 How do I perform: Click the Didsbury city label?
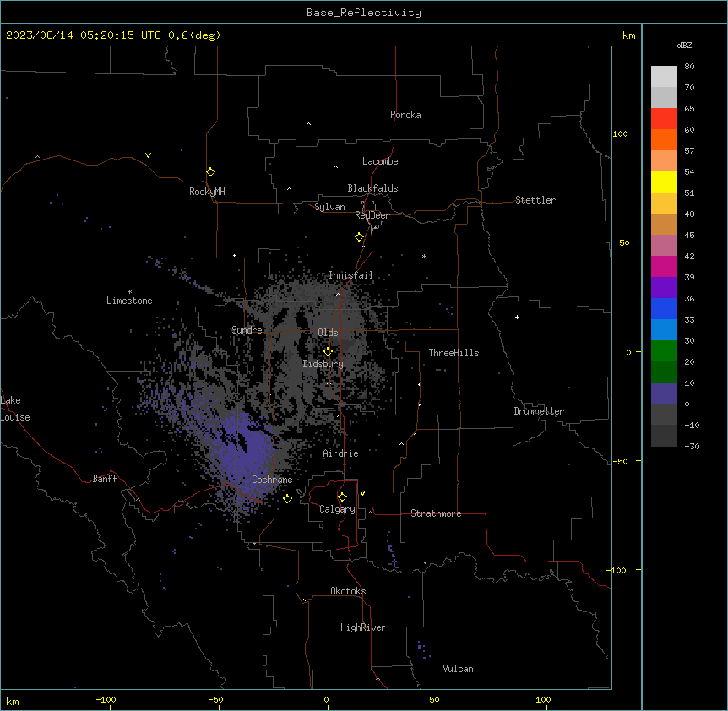point(323,364)
